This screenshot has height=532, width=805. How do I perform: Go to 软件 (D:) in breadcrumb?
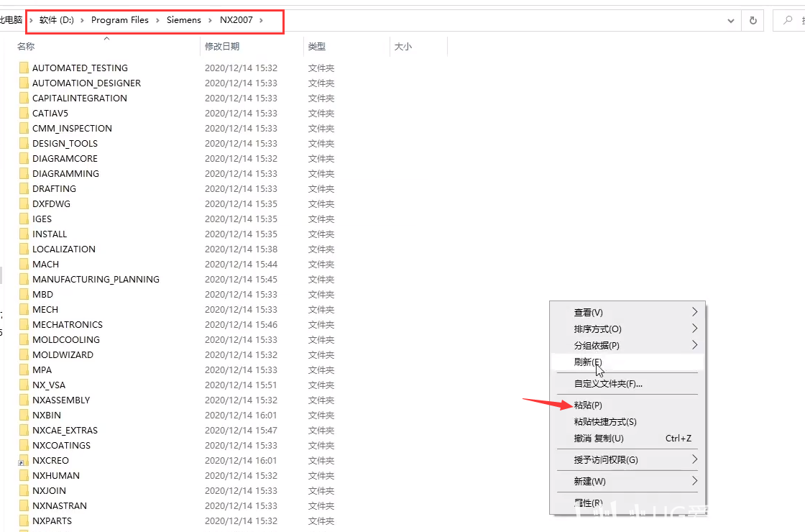coord(57,20)
